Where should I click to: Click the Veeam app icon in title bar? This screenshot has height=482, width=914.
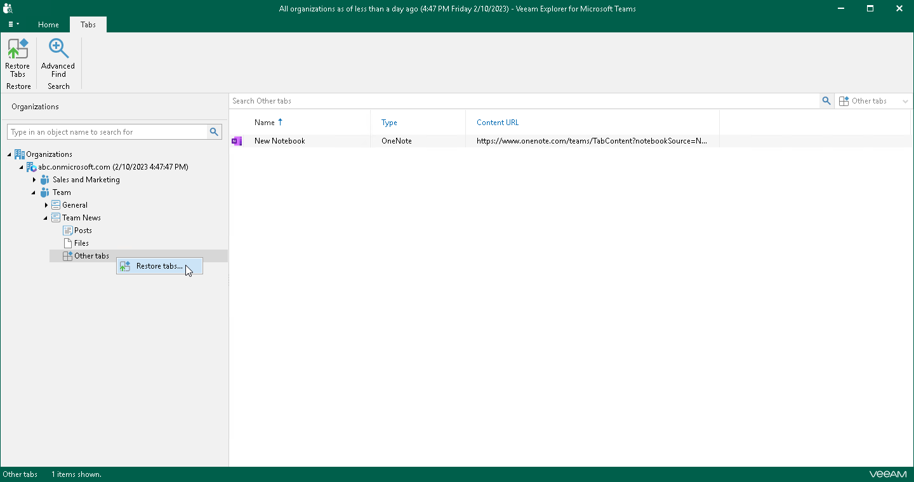tap(8, 8)
